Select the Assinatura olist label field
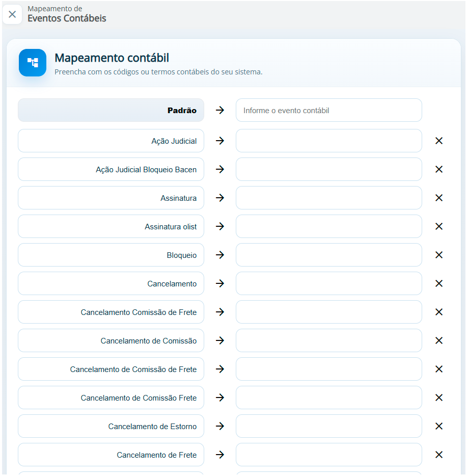Screen dimensions: 468x476 pos(111,226)
